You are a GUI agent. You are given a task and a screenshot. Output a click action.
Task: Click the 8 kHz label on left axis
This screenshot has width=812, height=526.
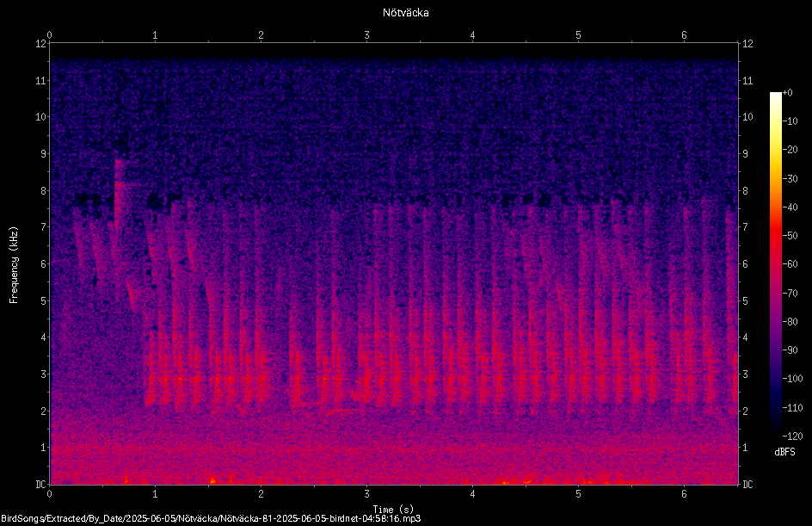(44, 190)
